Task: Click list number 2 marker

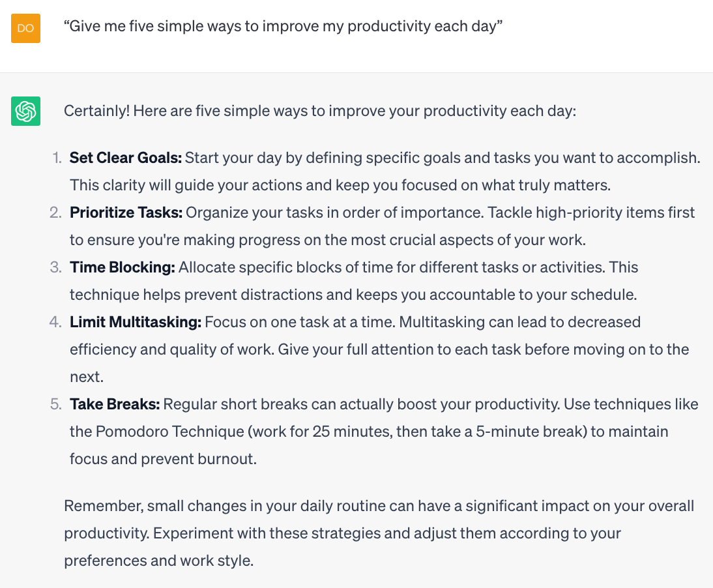Action: tap(55, 213)
